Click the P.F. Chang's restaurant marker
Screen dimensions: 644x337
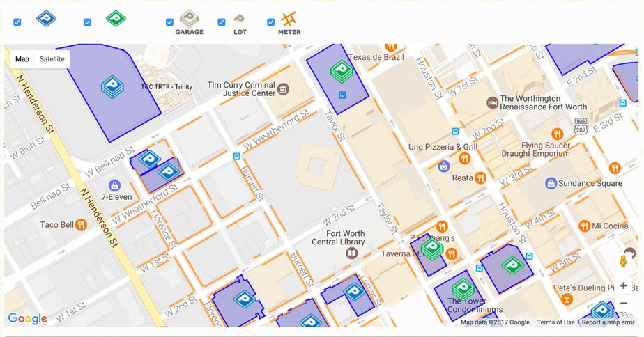(442, 226)
